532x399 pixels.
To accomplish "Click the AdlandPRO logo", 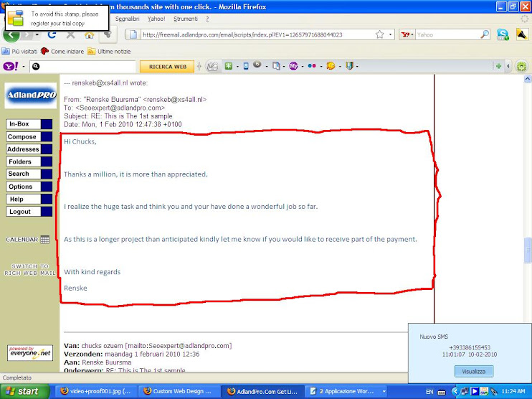I will 31,95.
